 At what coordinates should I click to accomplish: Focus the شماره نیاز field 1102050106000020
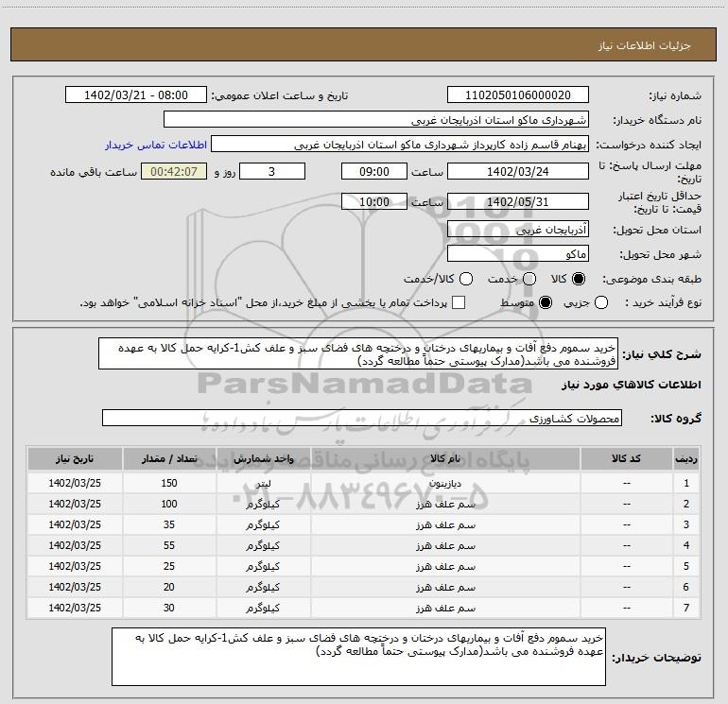pyautogui.click(x=518, y=95)
